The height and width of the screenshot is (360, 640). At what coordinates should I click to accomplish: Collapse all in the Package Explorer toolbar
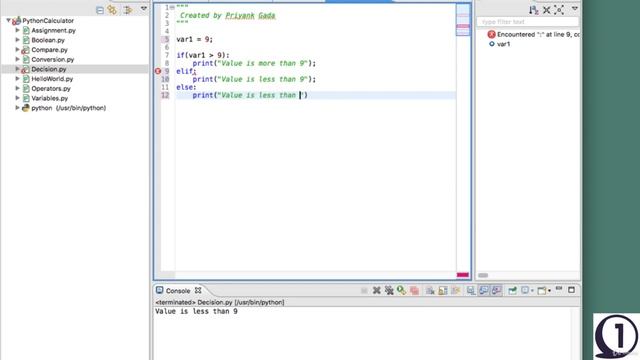(x=100, y=10)
